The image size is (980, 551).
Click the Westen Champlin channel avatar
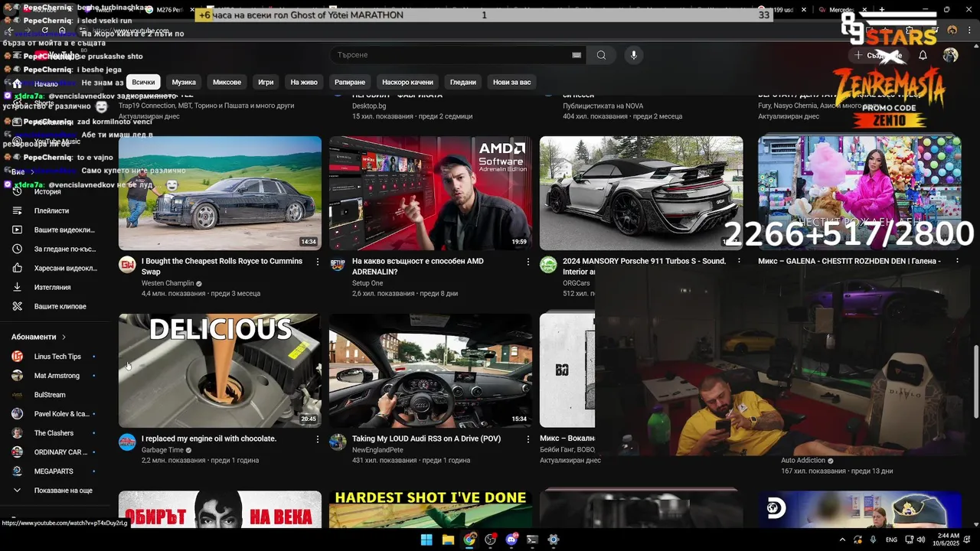127,265
